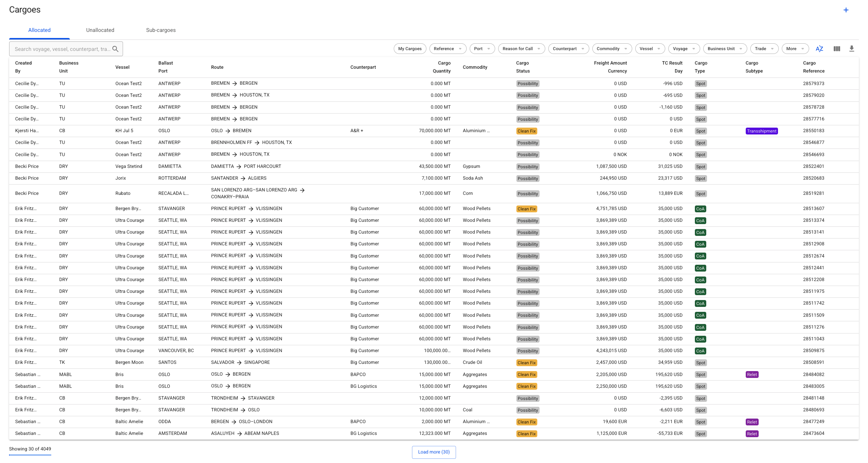Screen dimensions: 868x463
Task: Expand the Reference filter dropdown
Action: [x=448, y=49]
